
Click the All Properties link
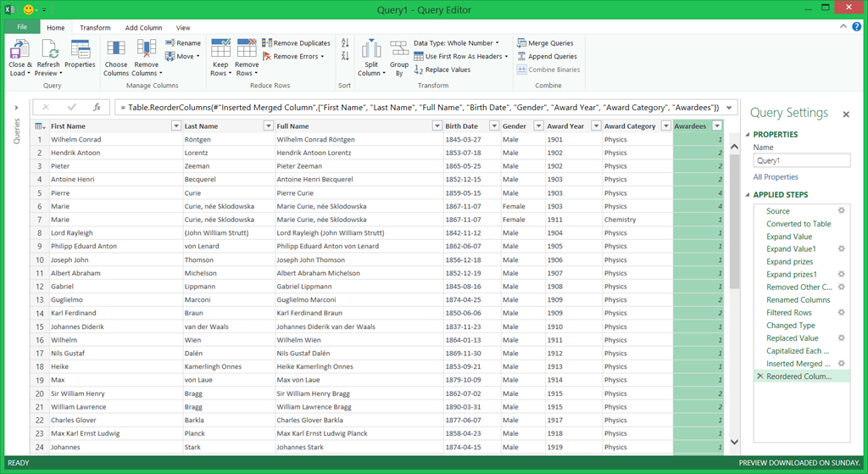(776, 177)
